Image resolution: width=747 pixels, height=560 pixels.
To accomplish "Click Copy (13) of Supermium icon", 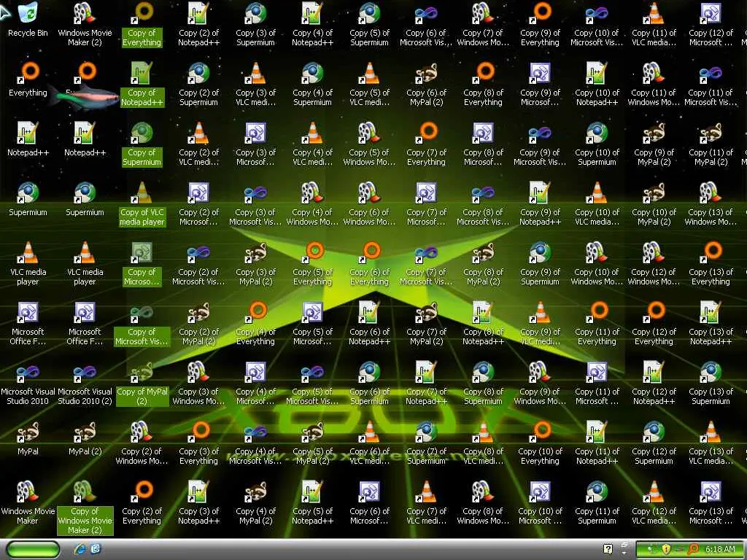I will pyautogui.click(x=711, y=383).
